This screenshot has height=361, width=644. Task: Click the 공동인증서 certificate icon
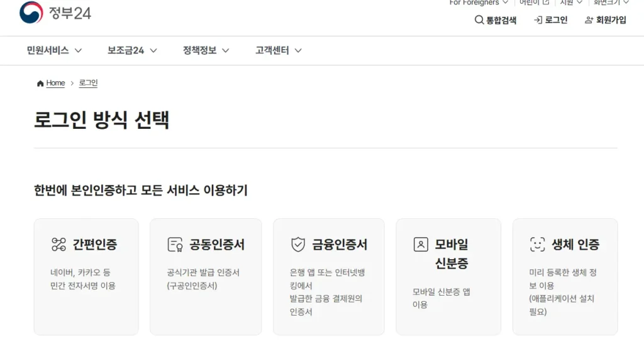[175, 245]
